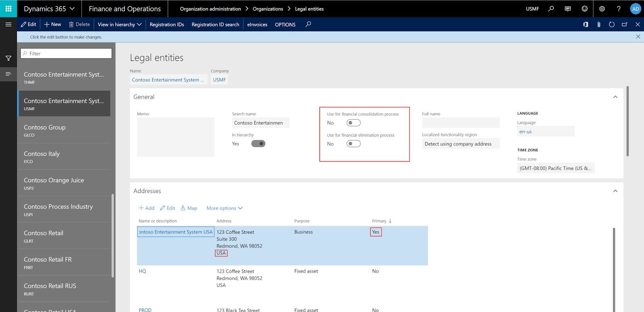Image resolution: width=644 pixels, height=312 pixels.
Task: Open More options dropdown in Addresses
Action: point(225,208)
